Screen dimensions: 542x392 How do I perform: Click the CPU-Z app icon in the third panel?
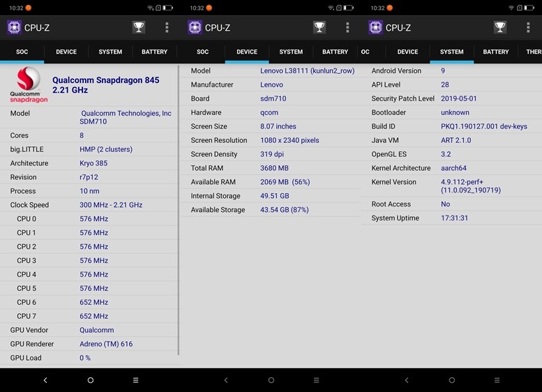pos(375,27)
